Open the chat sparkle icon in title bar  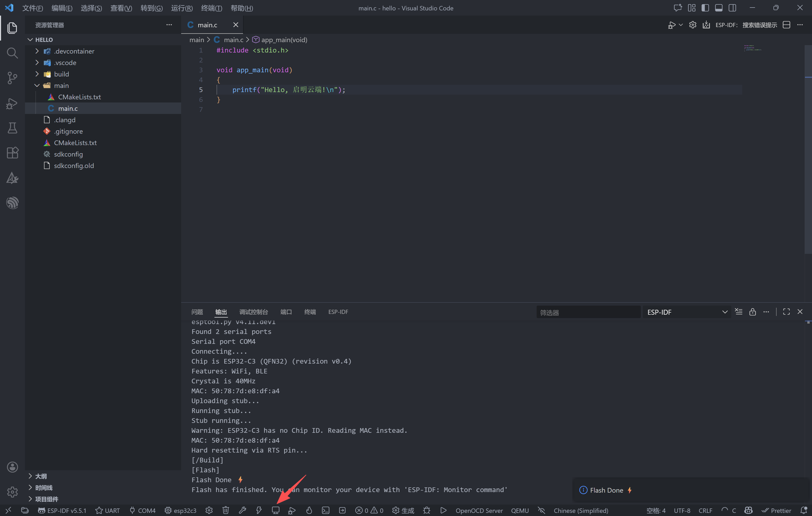point(678,8)
